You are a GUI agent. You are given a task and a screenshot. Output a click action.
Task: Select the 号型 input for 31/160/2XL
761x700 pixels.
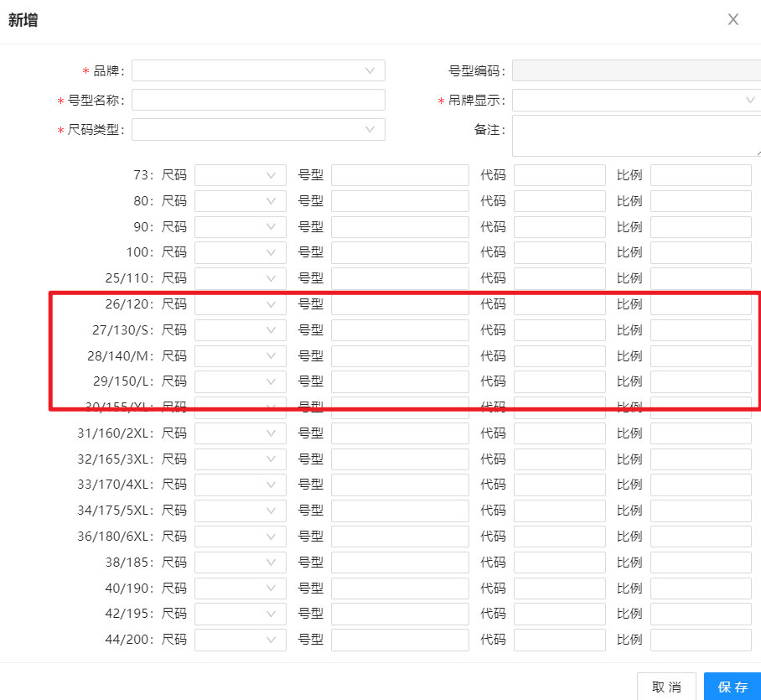400,433
